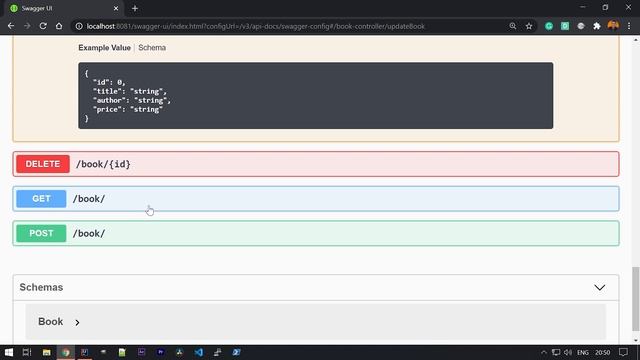Click the address bar URL
The height and width of the screenshot is (360, 640).
(256, 26)
